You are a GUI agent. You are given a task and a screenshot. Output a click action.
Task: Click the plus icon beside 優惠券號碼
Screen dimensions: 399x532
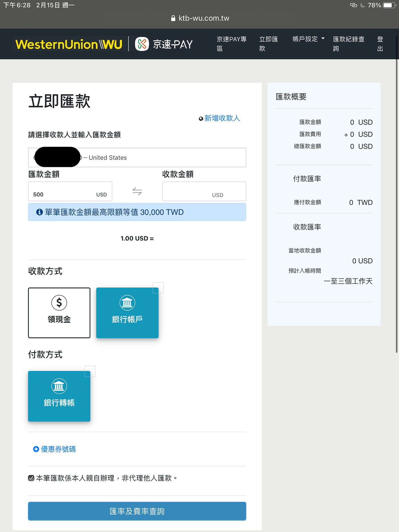tap(36, 449)
